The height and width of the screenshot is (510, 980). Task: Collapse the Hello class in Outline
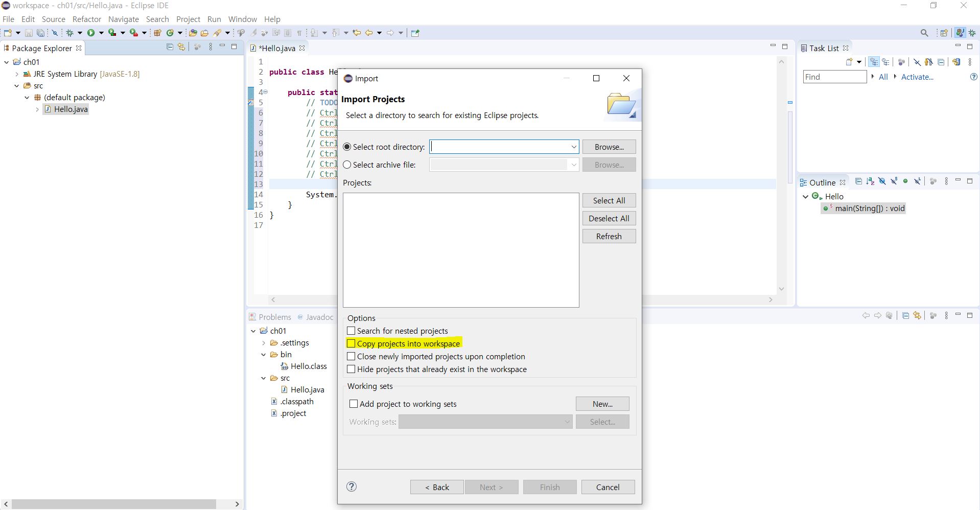[x=806, y=196]
